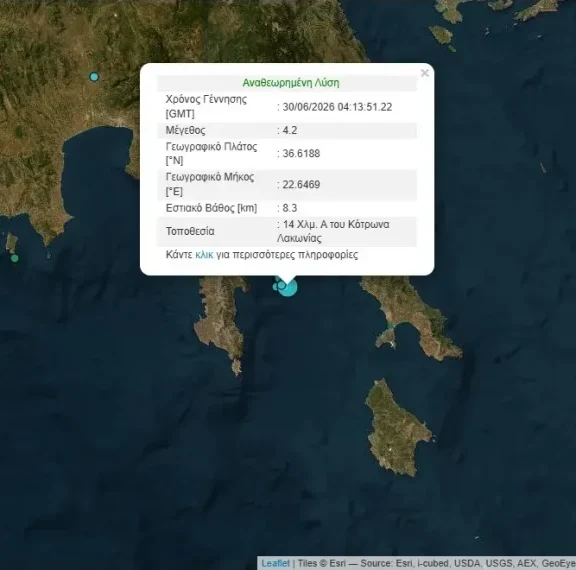Click the 'Τοποθεσία' row label
The width and height of the screenshot is (576, 570).
pyautogui.click(x=190, y=231)
